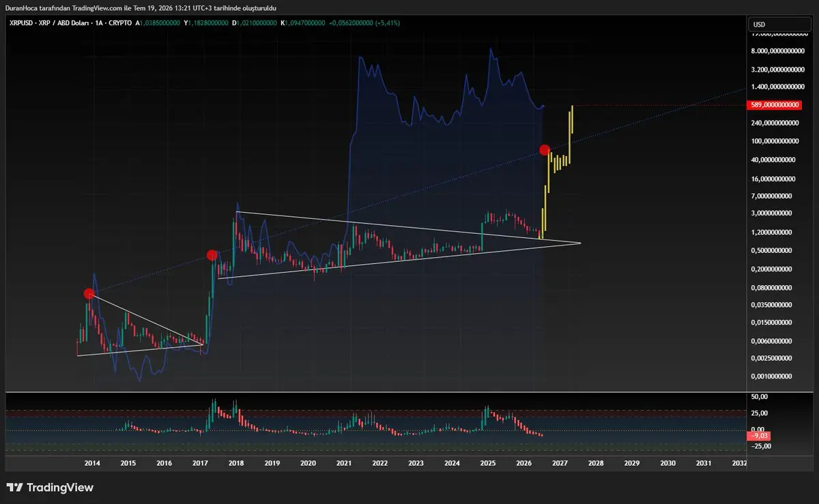The image size is (819, 504).
Task: Select the red marker near 2026 projection
Action: (x=545, y=149)
